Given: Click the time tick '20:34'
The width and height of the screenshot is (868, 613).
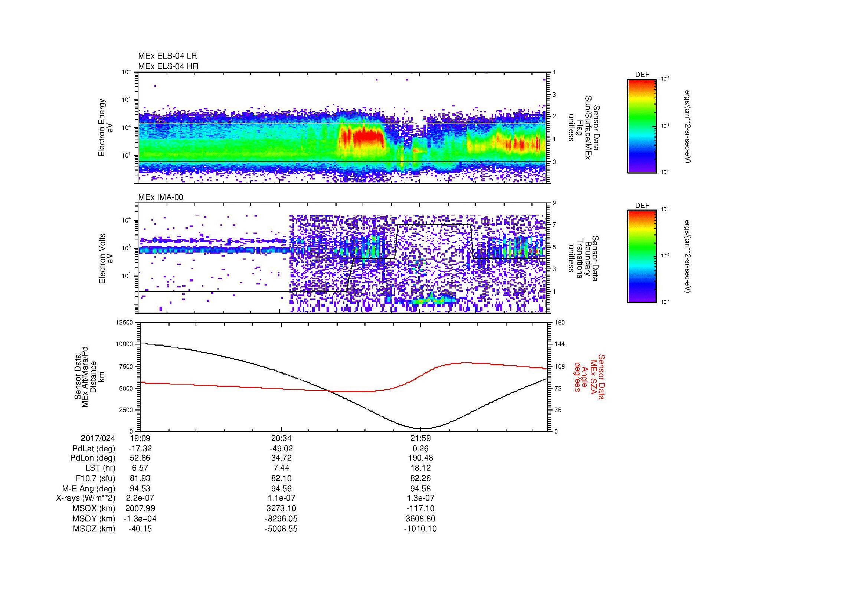Looking at the screenshot, I should pos(281,438).
